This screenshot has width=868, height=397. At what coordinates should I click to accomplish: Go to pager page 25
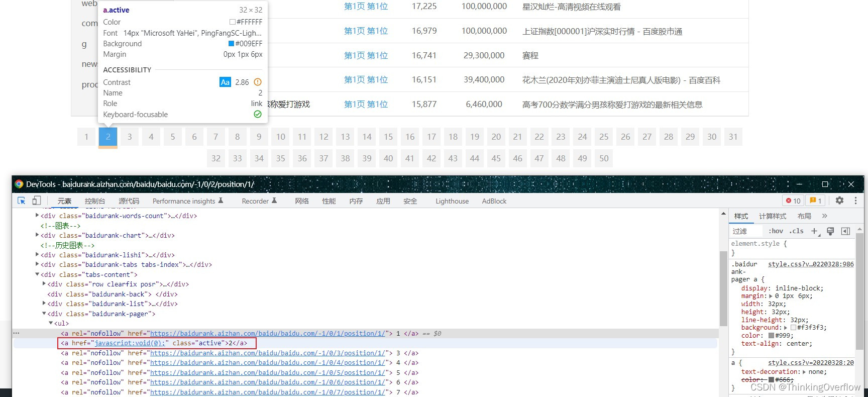click(604, 137)
